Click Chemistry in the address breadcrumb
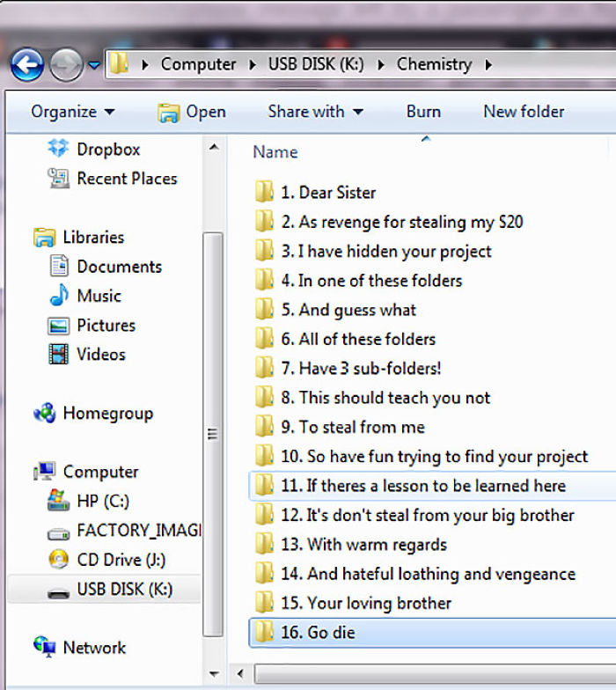This screenshot has height=690, width=616. click(434, 64)
